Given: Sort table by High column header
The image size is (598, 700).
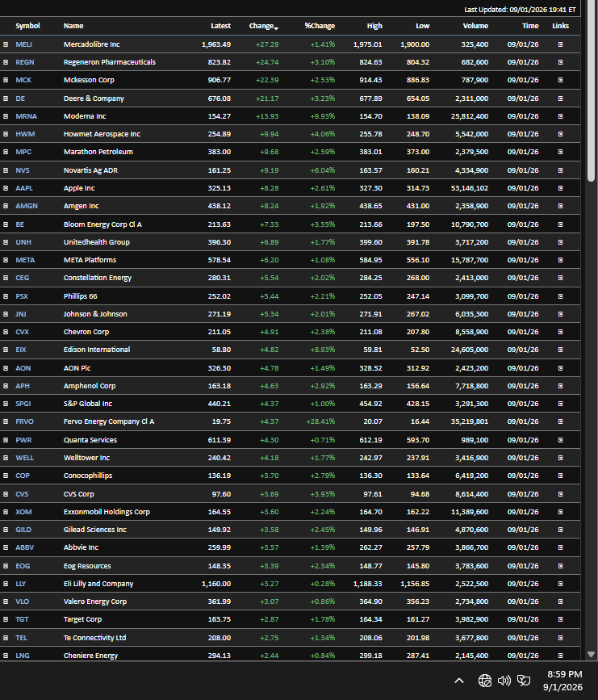Looking at the screenshot, I should (x=375, y=26).
